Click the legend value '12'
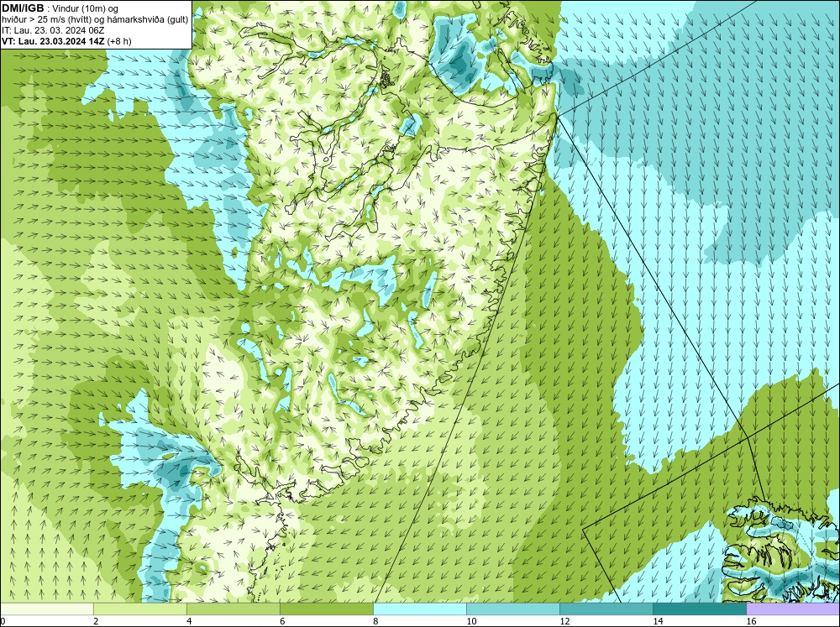Image resolution: width=840 pixels, height=627 pixels. coord(564,621)
